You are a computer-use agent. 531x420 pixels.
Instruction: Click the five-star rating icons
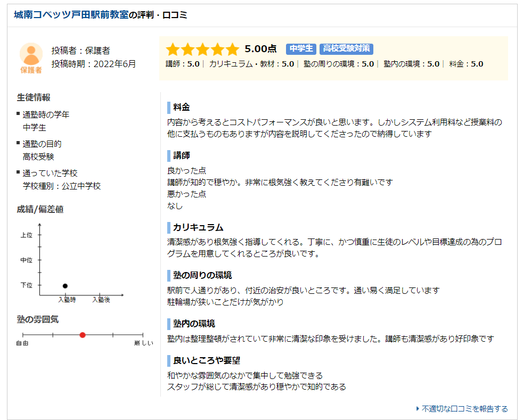[202, 49]
